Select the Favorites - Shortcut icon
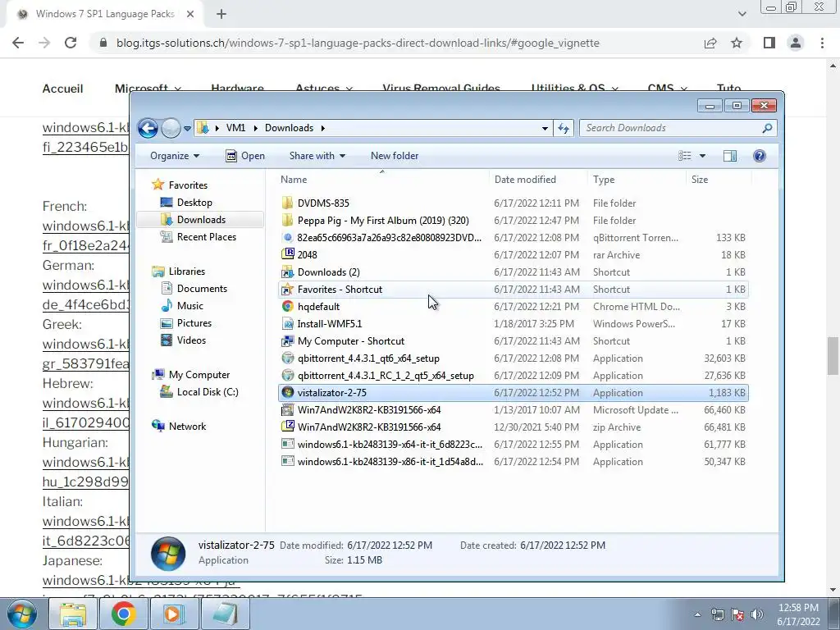Viewport: 840px width, 630px height. coord(288,290)
